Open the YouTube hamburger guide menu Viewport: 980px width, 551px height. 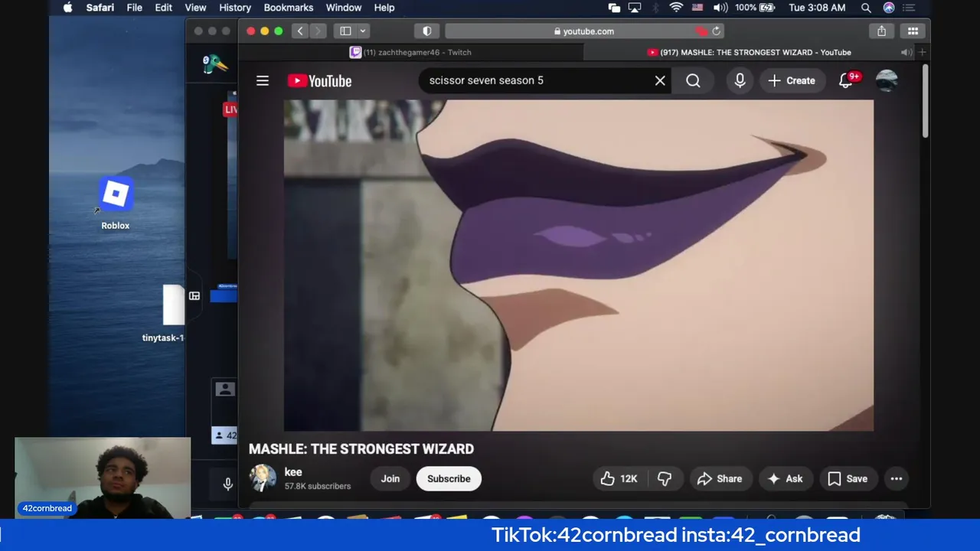(263, 80)
